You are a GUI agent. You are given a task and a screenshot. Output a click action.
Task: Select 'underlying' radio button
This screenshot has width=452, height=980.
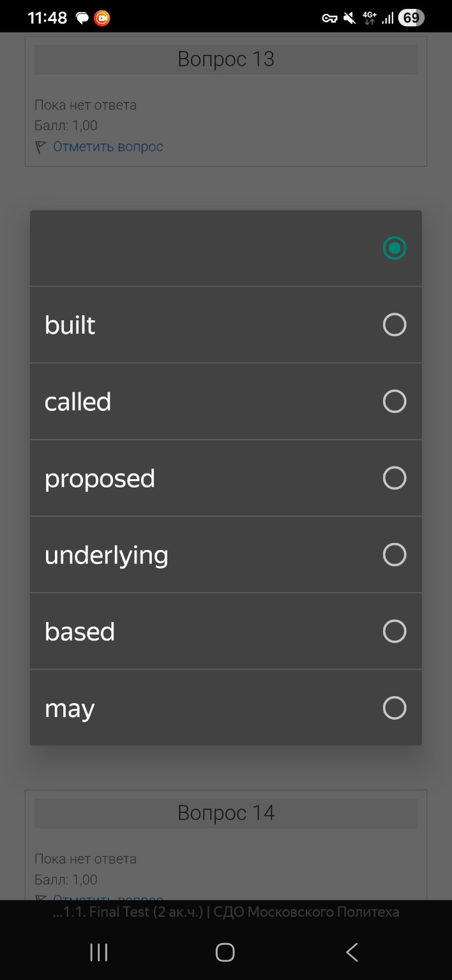tap(394, 554)
